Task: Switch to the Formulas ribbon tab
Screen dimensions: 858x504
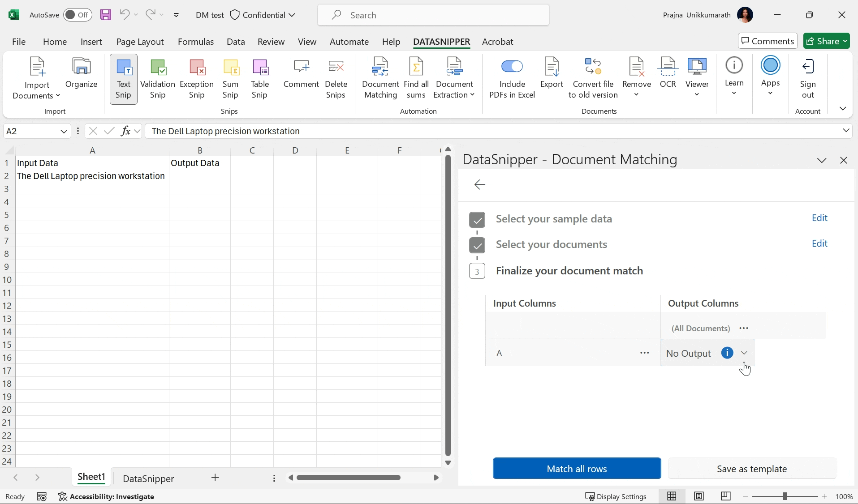Action: 196,42
